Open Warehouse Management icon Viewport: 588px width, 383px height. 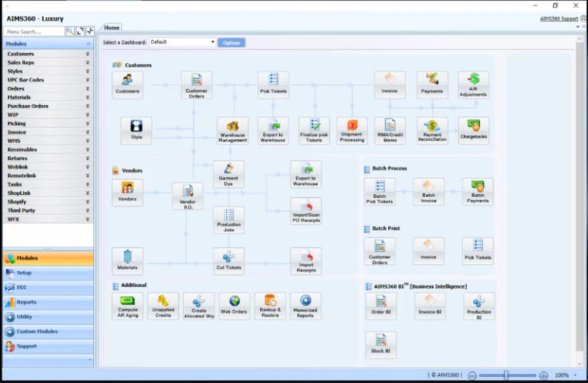(x=232, y=130)
